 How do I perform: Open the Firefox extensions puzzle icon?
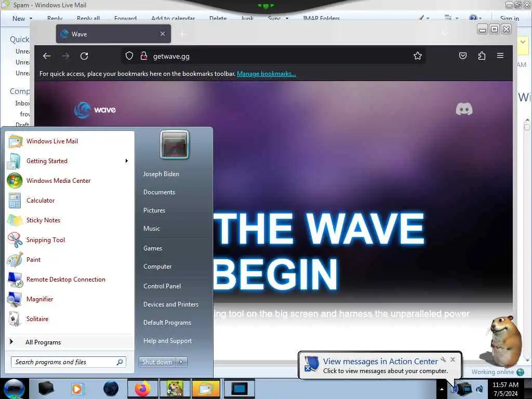click(482, 56)
